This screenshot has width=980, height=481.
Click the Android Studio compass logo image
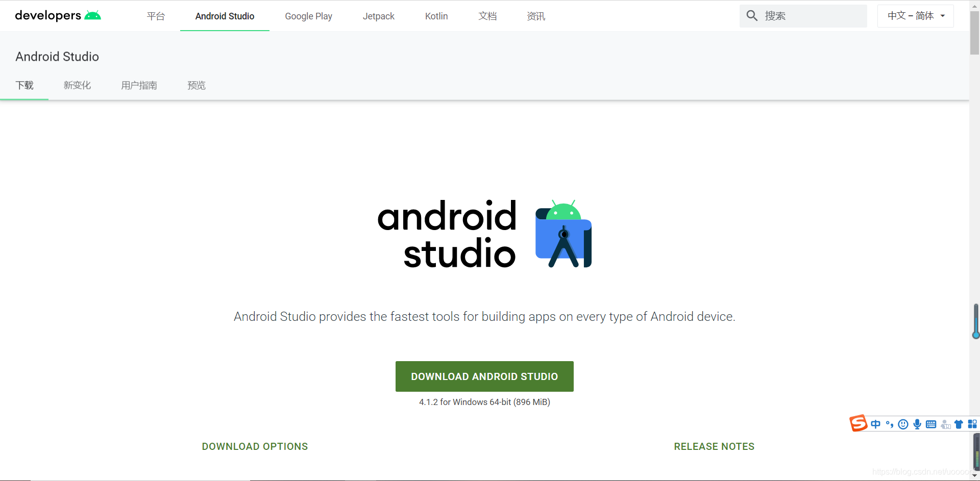click(x=563, y=234)
